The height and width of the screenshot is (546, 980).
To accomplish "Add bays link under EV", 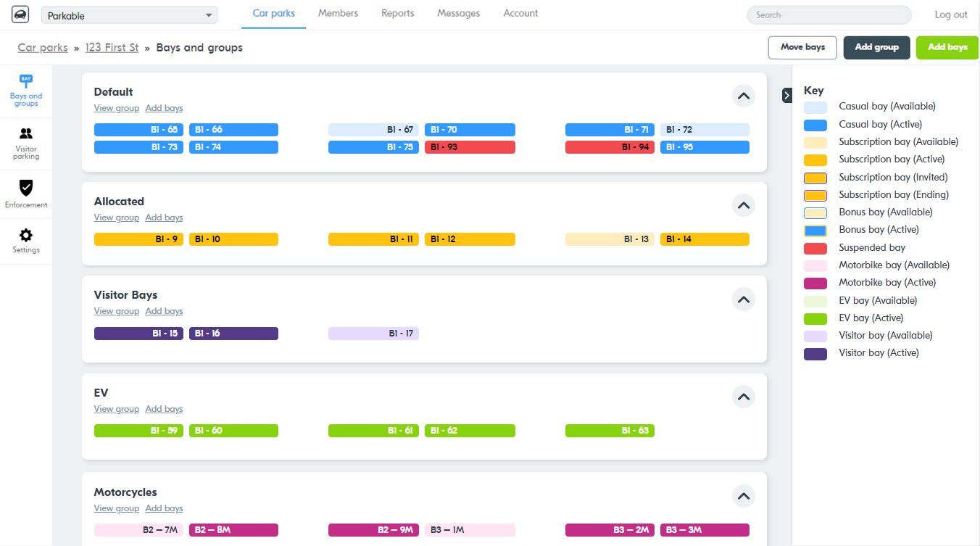I will point(164,409).
